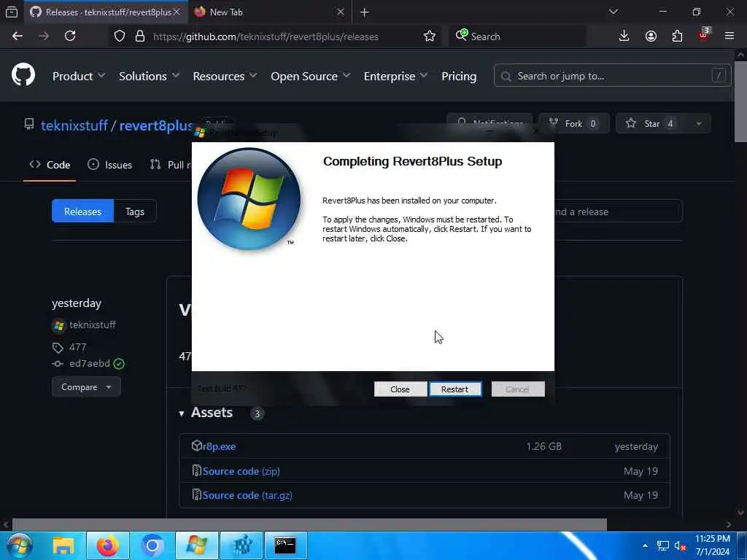Click the horizontal page scrollbar
Viewport: 747px width, 560px height.
309,525
